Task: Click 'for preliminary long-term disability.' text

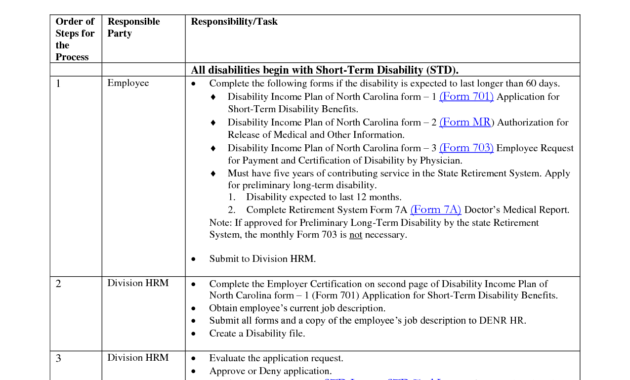Action: point(302,186)
